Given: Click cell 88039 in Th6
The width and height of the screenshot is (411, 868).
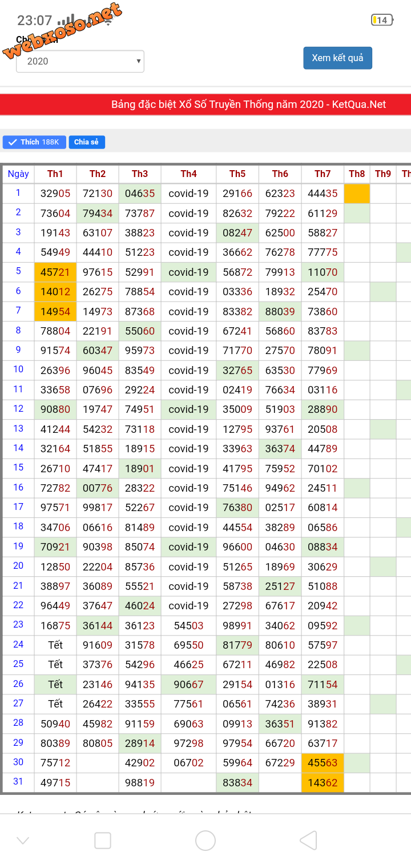Looking at the screenshot, I should click(x=280, y=311).
